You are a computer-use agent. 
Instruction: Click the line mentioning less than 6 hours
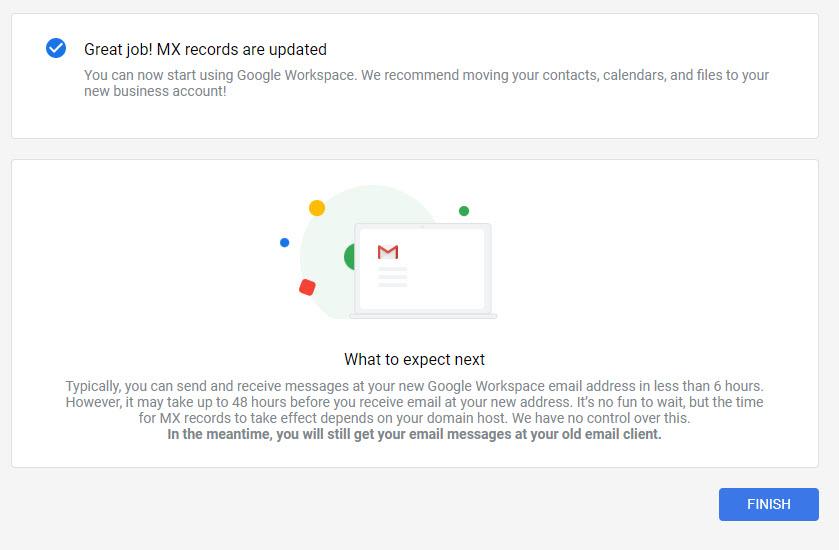415,386
